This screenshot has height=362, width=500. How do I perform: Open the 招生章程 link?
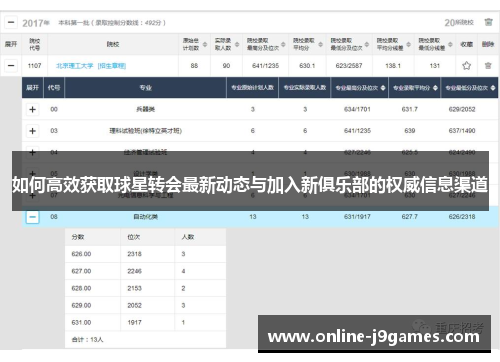[112, 66]
